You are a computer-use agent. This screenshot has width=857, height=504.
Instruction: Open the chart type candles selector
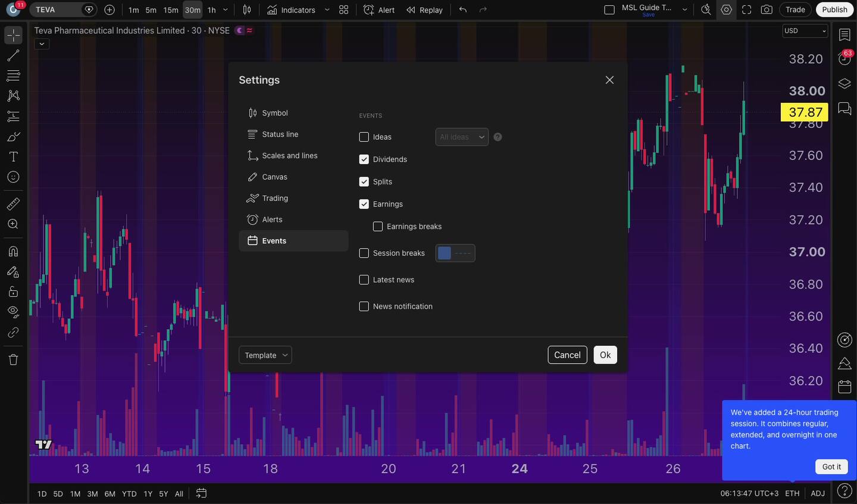[x=247, y=10]
